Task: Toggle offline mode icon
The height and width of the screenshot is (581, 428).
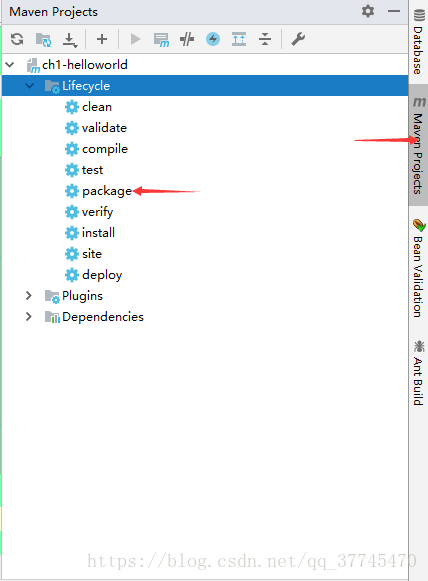Action: pyautogui.click(x=187, y=39)
